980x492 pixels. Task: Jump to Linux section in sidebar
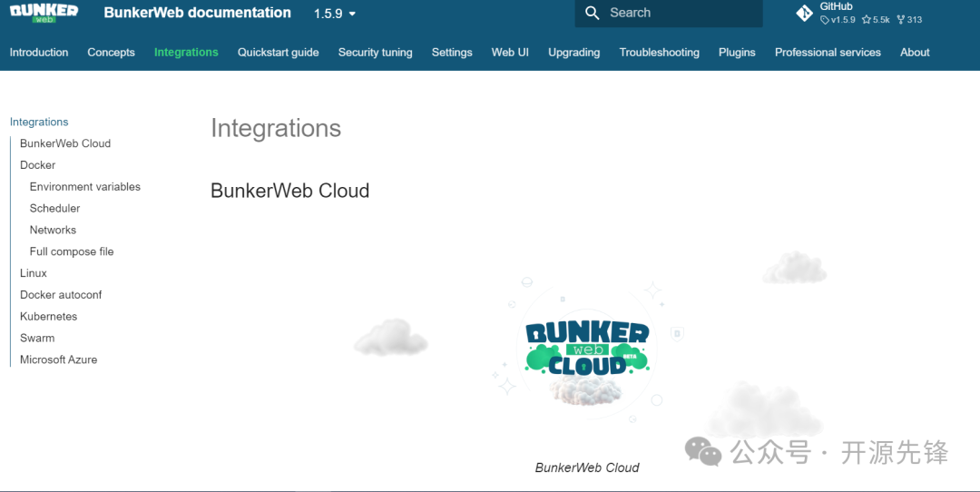tap(34, 273)
